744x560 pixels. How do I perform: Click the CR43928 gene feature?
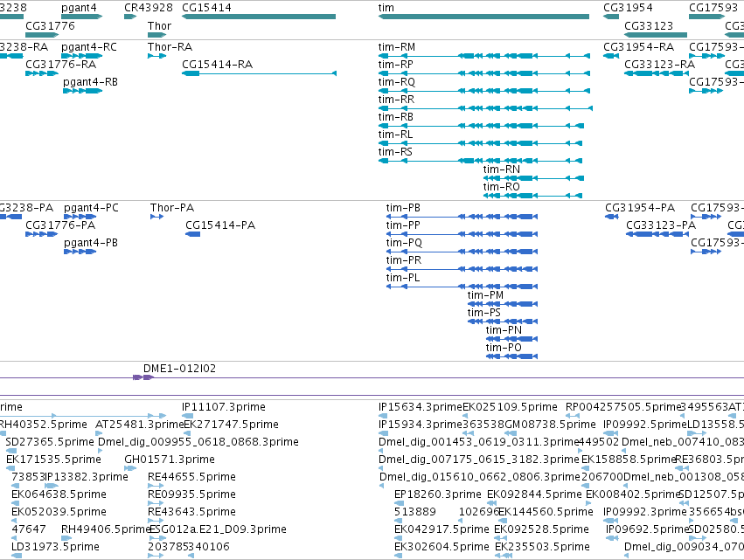[x=130, y=17]
